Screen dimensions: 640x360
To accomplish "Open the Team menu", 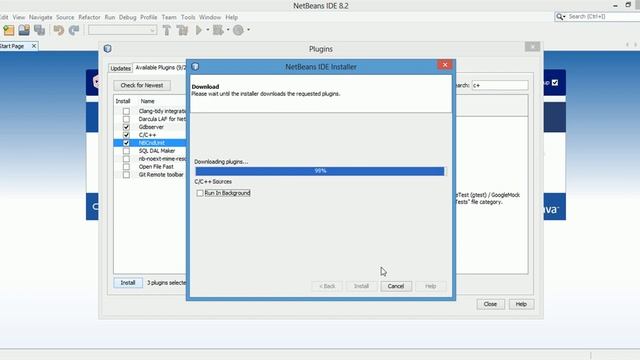I will (169, 17).
